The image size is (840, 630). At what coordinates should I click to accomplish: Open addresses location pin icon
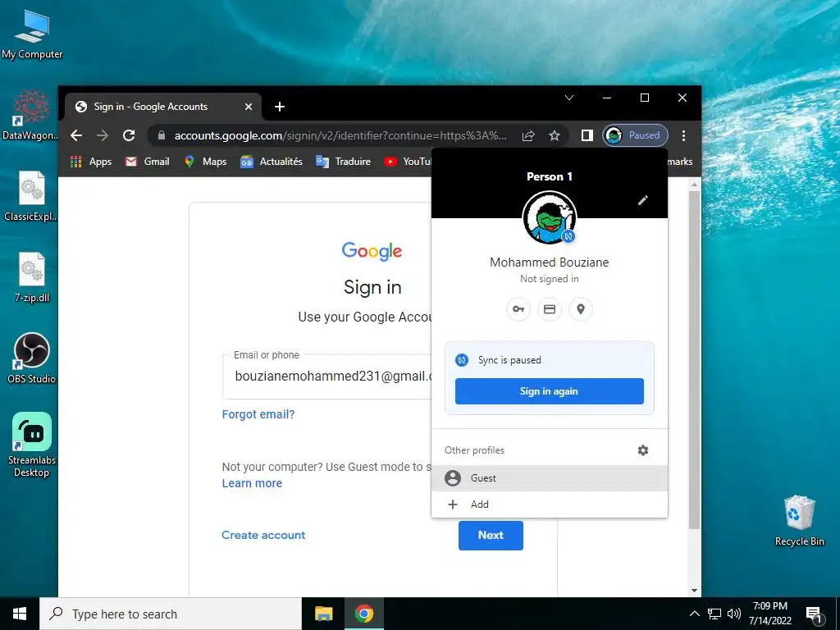[x=580, y=309]
